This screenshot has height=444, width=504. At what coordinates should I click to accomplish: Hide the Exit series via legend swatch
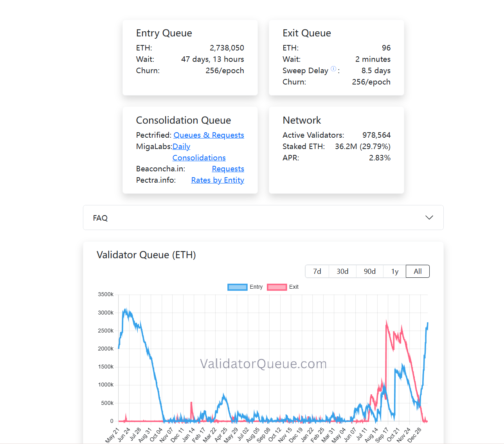point(277,287)
